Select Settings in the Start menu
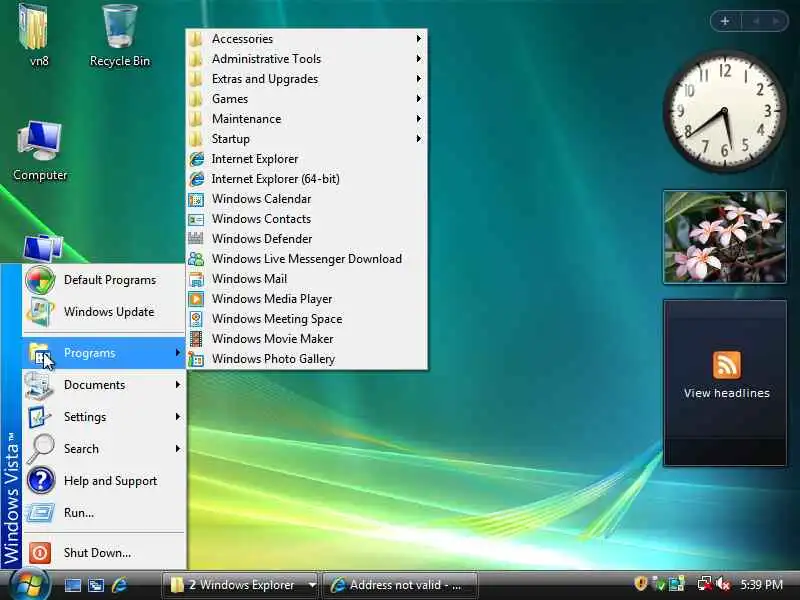Viewport: 800px width, 600px height. point(104,417)
